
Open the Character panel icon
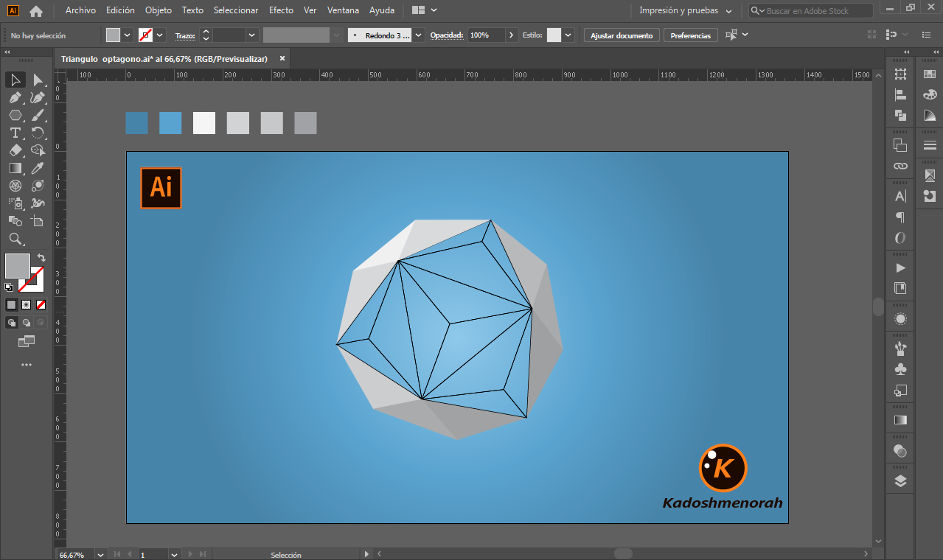click(900, 197)
